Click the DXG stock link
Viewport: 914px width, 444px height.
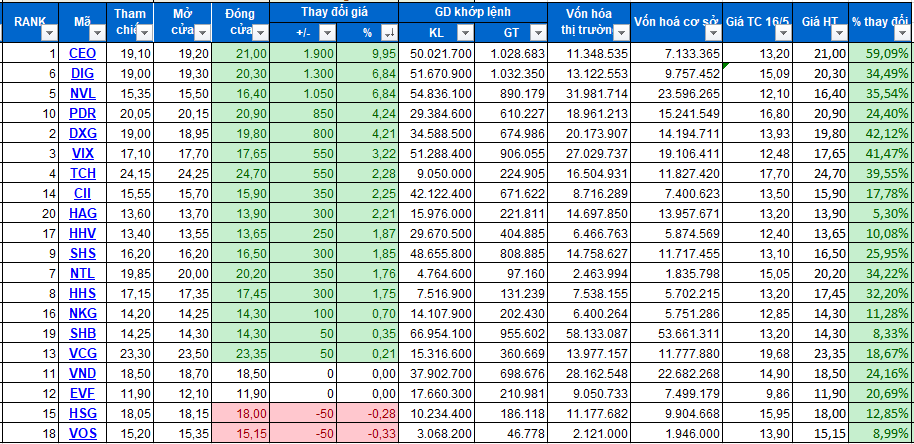(82, 133)
